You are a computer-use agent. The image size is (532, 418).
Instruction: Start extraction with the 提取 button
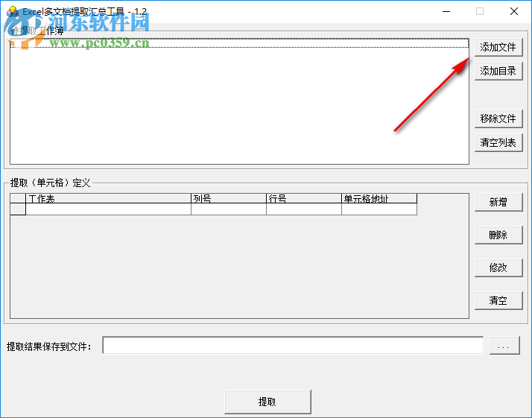[267, 402]
